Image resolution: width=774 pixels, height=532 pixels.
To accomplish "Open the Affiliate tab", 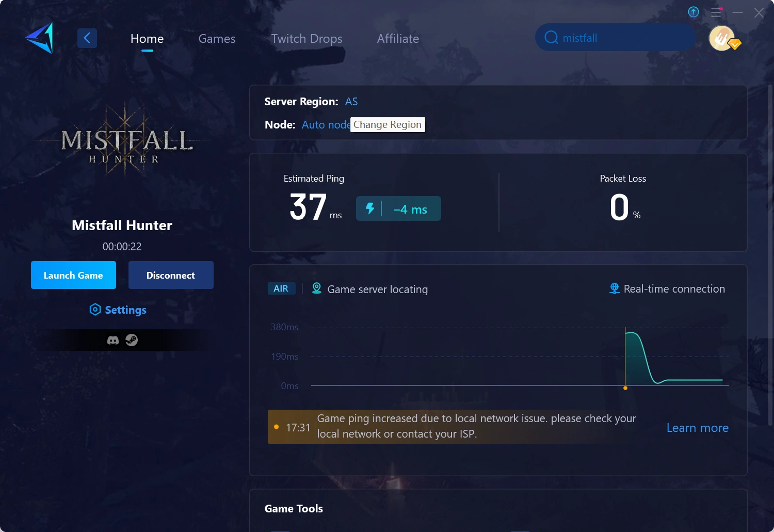I will point(398,39).
